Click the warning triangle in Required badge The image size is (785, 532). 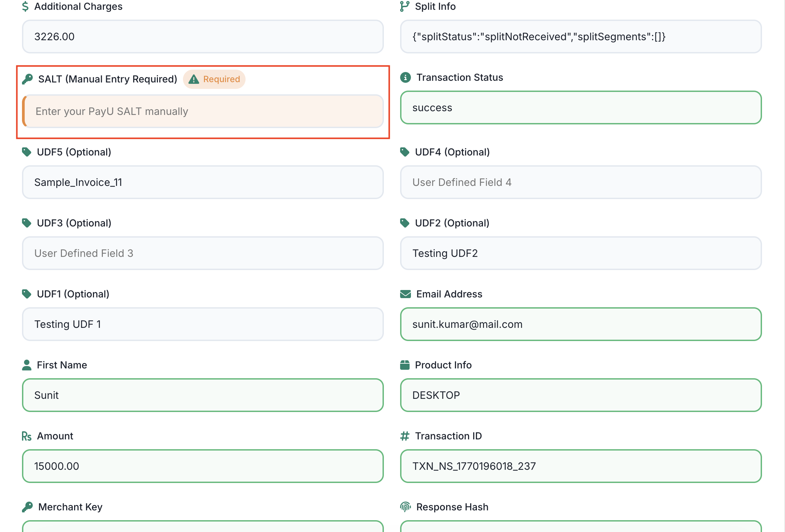(193, 79)
